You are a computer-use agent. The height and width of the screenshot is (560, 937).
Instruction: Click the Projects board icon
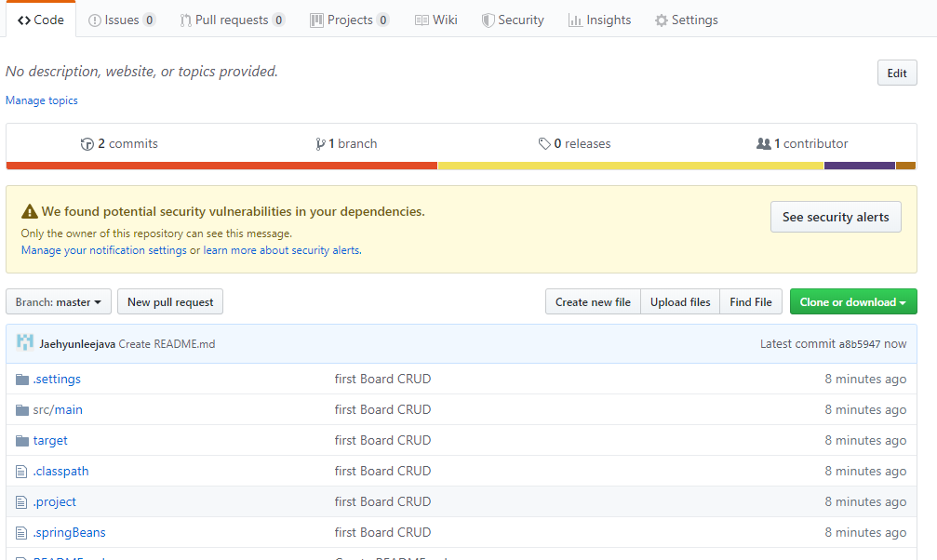[316, 20]
